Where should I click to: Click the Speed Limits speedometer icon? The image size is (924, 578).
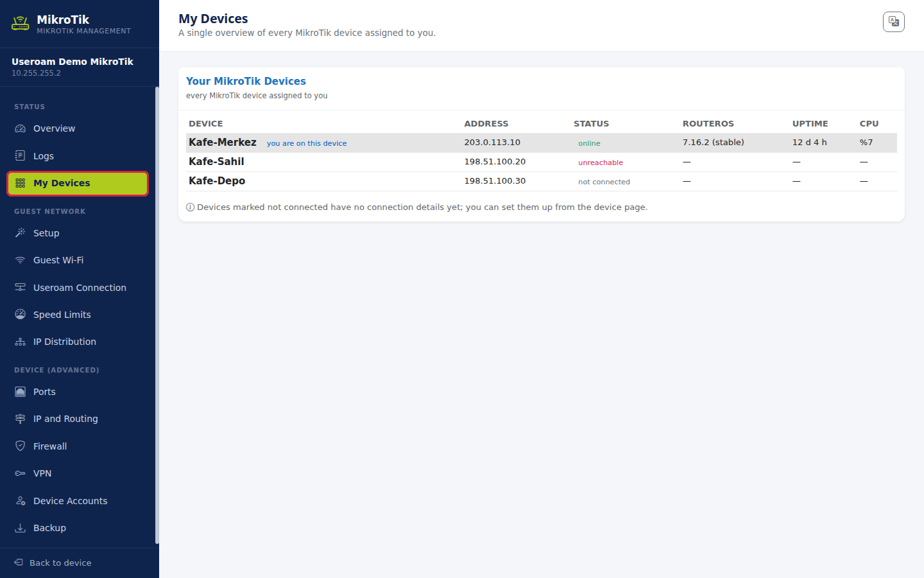21,315
